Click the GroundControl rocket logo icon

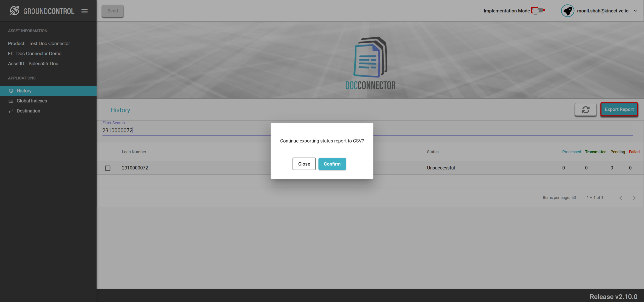click(15, 11)
